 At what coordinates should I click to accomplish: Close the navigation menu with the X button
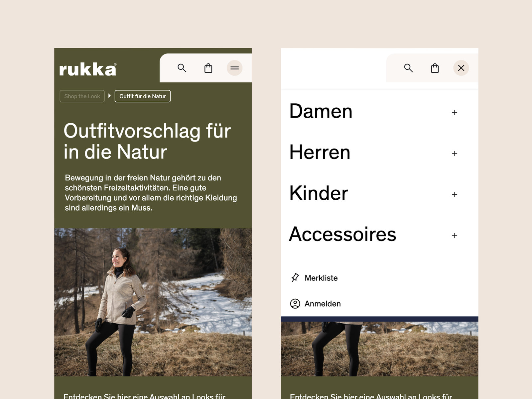461,68
